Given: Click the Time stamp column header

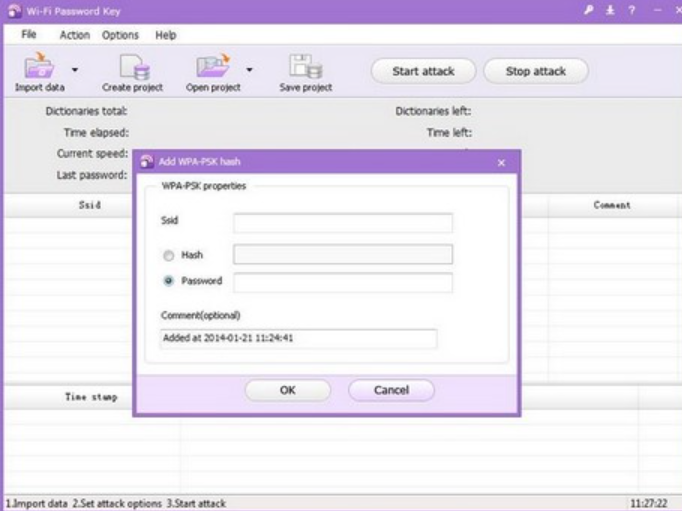Looking at the screenshot, I should (x=91, y=397).
